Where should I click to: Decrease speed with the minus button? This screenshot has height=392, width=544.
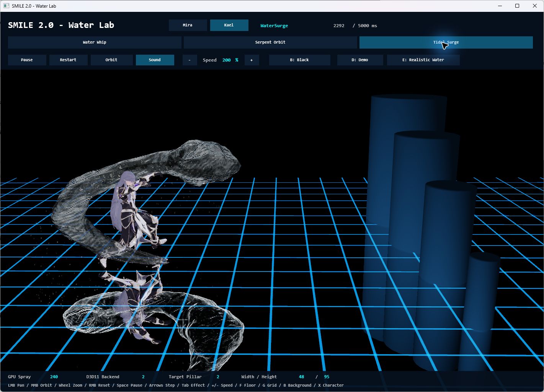coord(190,60)
